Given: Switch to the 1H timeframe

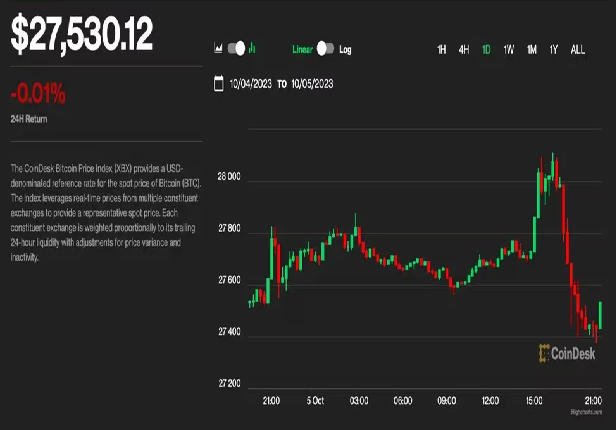Looking at the screenshot, I should click(442, 48).
